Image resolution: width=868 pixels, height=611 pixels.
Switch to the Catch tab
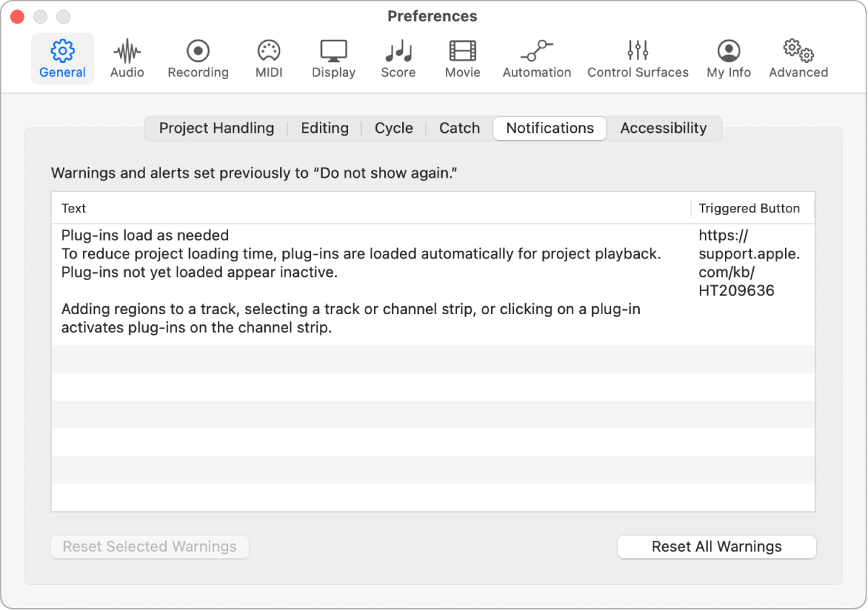click(x=459, y=128)
